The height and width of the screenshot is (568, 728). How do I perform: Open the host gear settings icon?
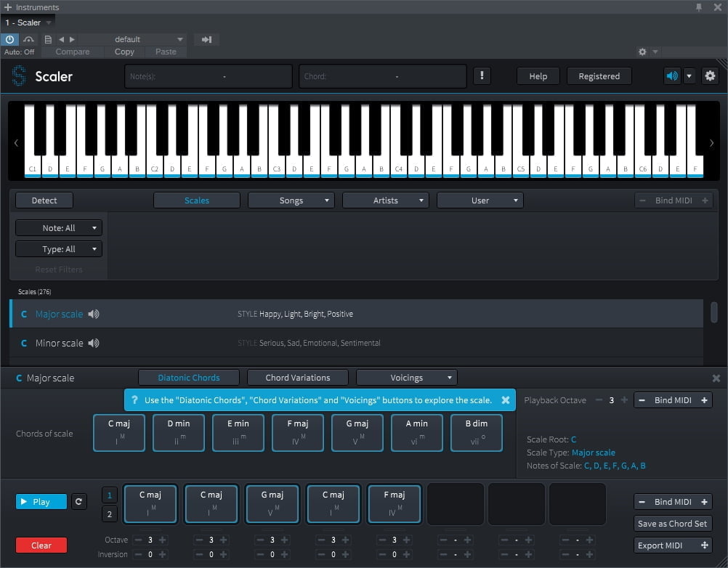click(642, 52)
